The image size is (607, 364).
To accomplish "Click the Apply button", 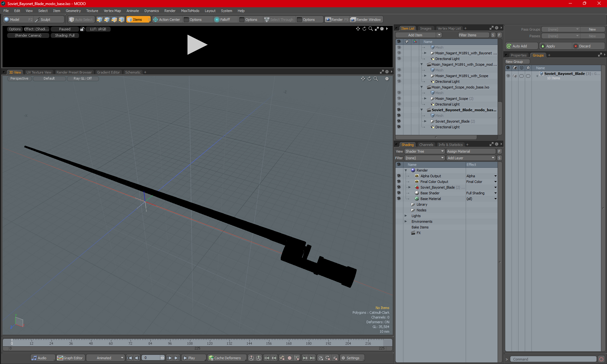I will coord(555,46).
